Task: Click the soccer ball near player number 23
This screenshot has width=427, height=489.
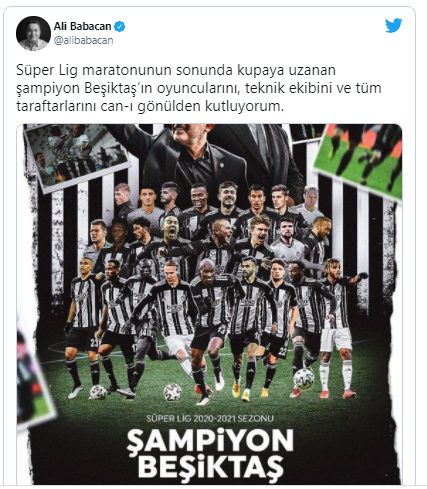Action: point(98,392)
